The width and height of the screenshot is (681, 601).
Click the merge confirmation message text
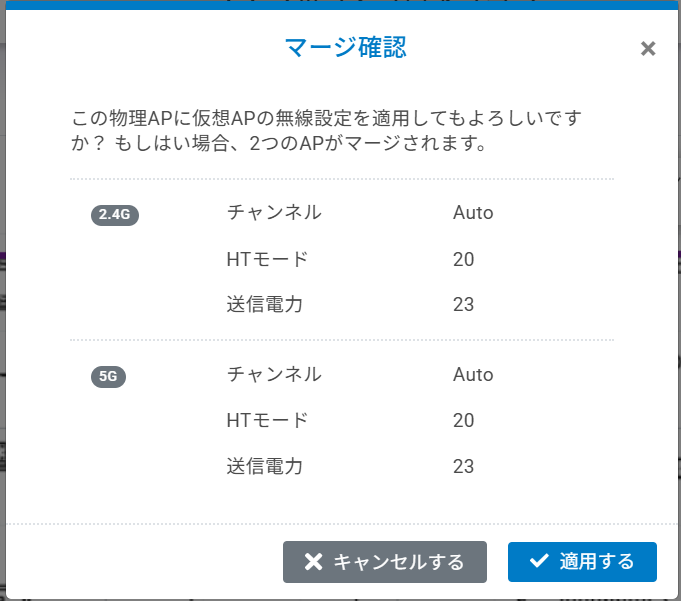click(326, 131)
